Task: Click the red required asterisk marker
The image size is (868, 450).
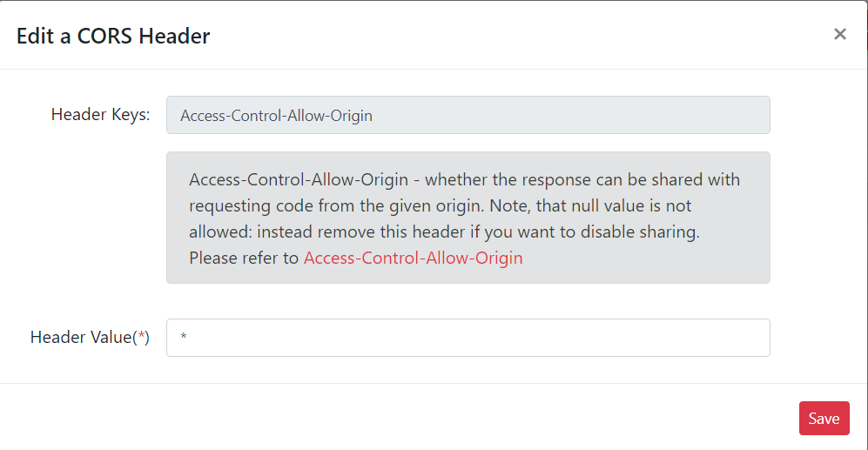Action: 140,337
